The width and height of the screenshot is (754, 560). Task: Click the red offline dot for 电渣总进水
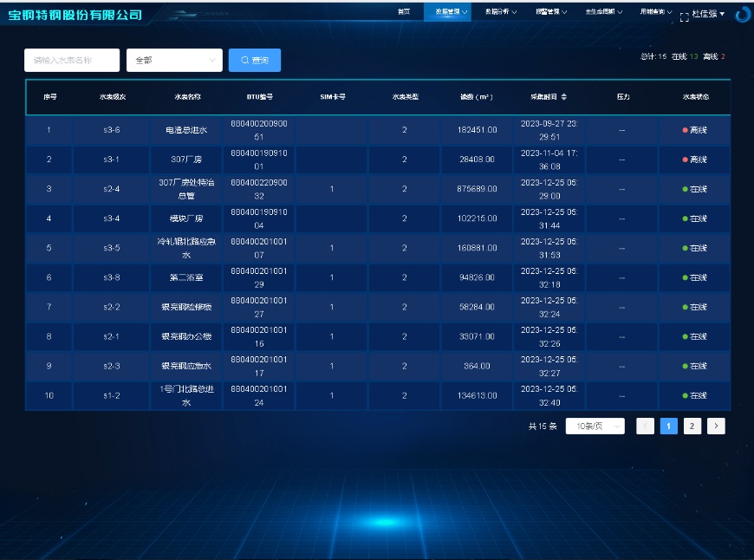[x=685, y=130]
